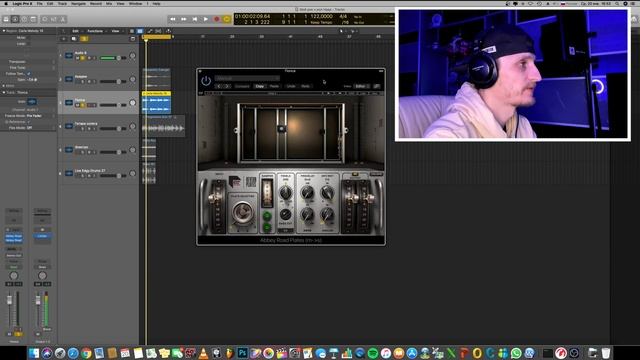Open the tracks area Functions menu
This screenshot has height=360, width=640.
coord(96,31)
